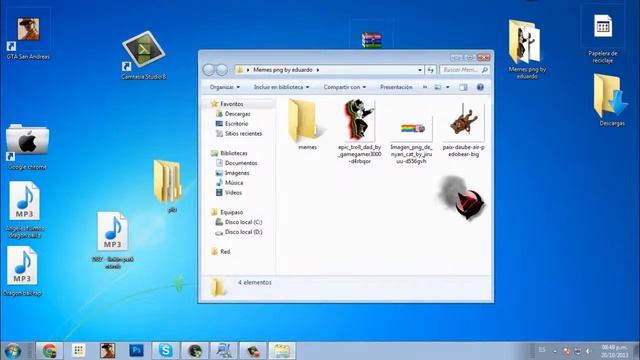This screenshot has height=360, width=640.
Task: Click the Explorer back navigation button
Action: [x=209, y=70]
